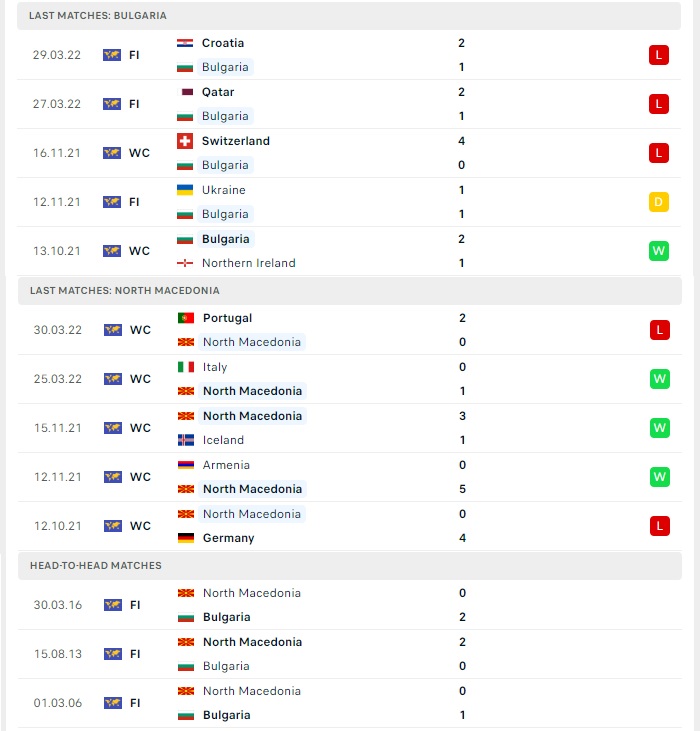The height and width of the screenshot is (731, 700).
Task: Click the Germany flag icon
Action: pyautogui.click(x=186, y=538)
